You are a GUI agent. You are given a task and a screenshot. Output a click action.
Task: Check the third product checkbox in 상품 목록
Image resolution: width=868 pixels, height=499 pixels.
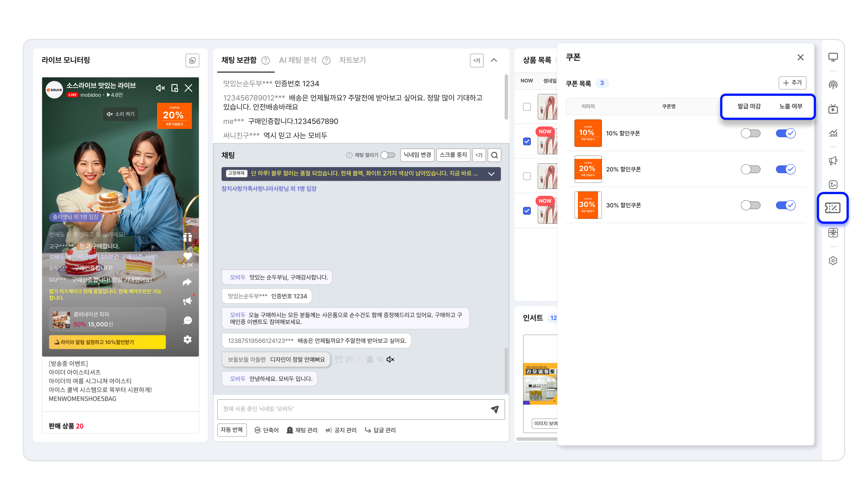pyautogui.click(x=527, y=176)
